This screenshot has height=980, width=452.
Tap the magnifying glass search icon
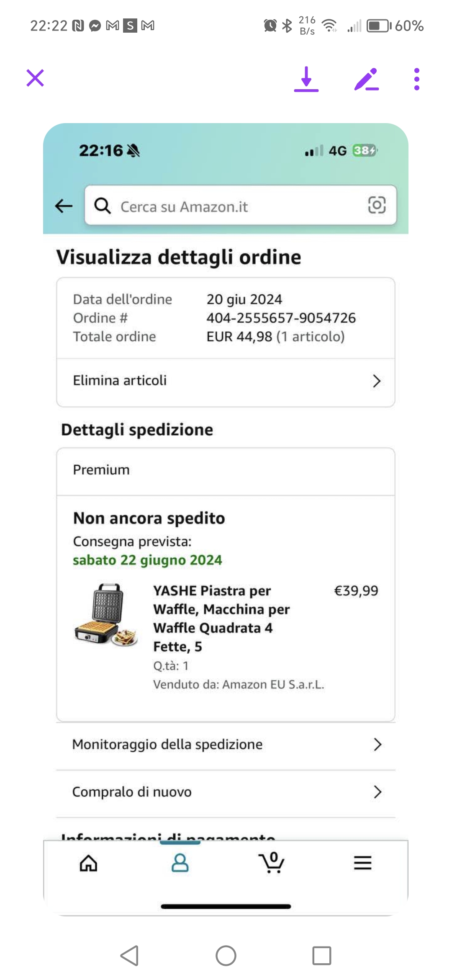[x=103, y=206]
